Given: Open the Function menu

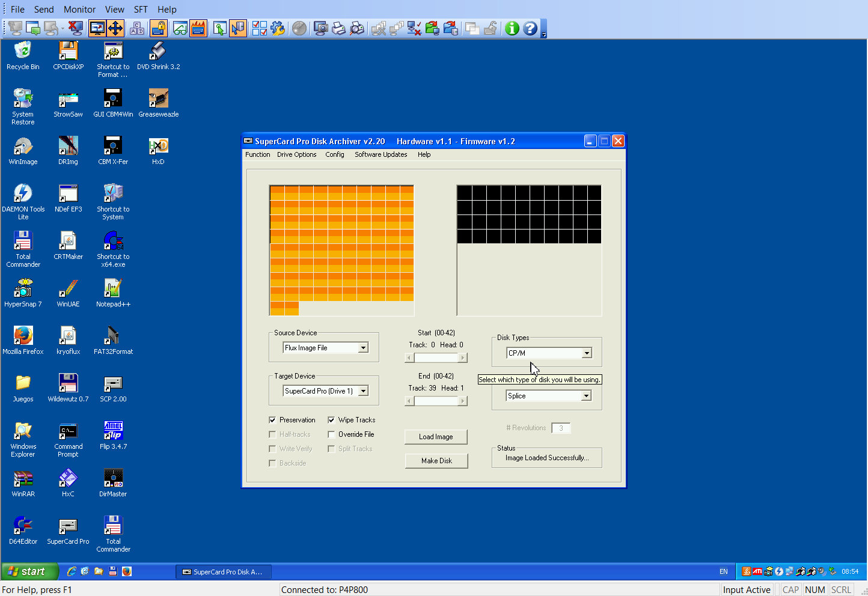Looking at the screenshot, I should (258, 154).
